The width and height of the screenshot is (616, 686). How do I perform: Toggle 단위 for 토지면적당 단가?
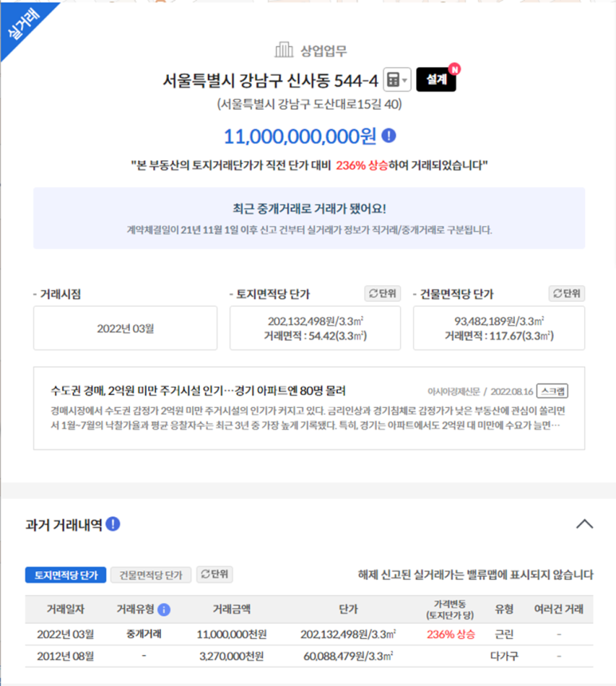[x=383, y=293]
